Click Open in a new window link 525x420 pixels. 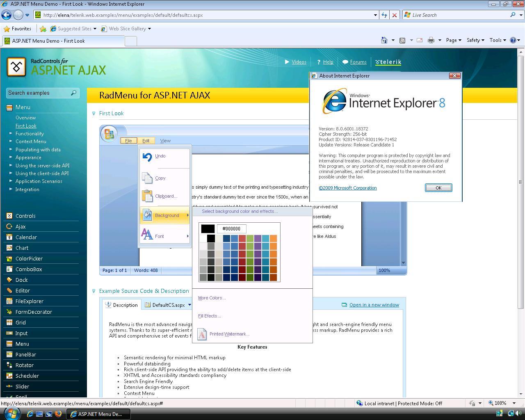point(374,305)
